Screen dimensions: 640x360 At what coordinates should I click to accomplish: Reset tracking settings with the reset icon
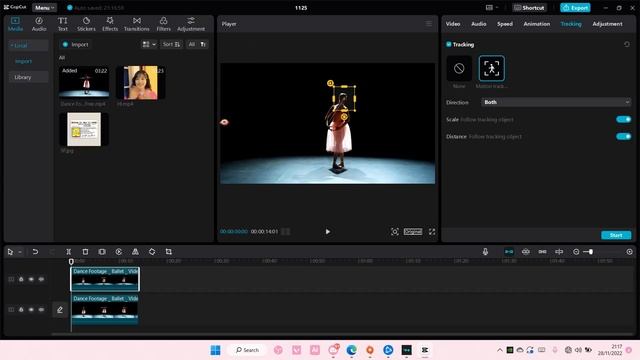(x=627, y=44)
